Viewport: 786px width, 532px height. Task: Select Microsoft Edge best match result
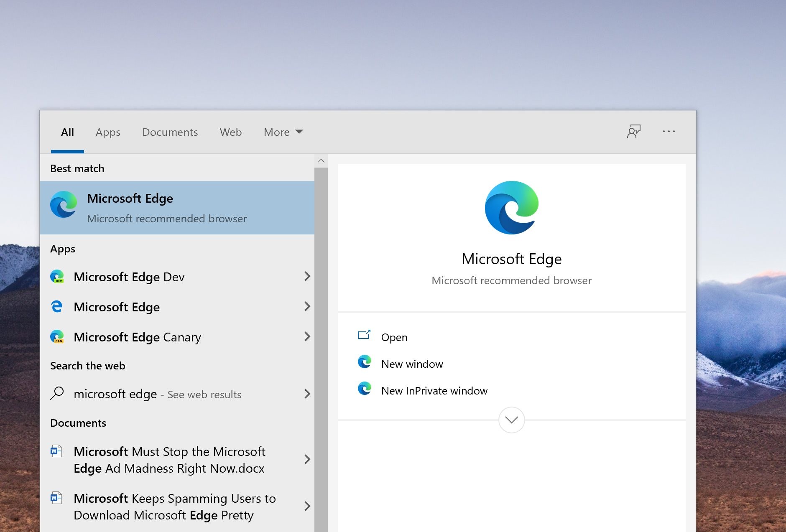tap(177, 208)
